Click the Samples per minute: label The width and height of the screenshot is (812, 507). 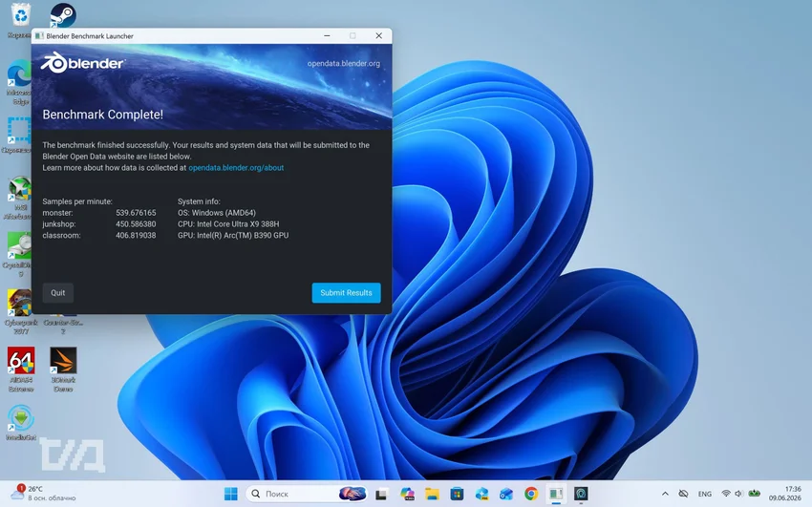point(77,201)
